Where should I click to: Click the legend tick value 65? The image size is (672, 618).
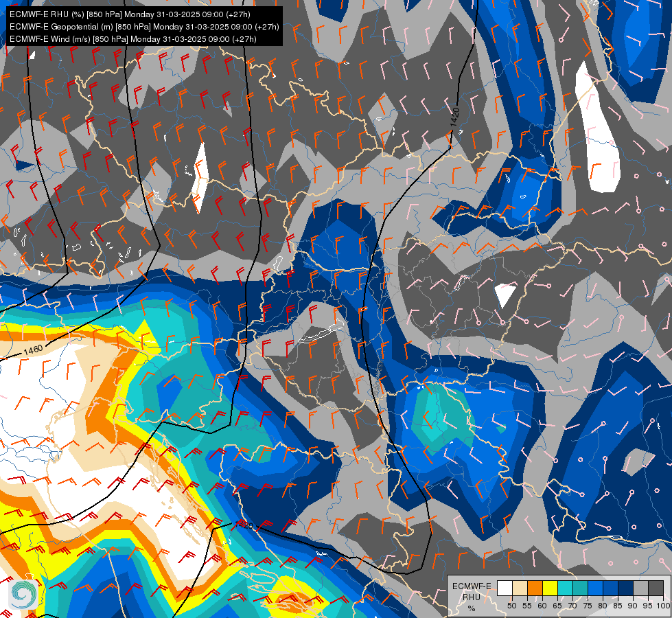(557, 606)
